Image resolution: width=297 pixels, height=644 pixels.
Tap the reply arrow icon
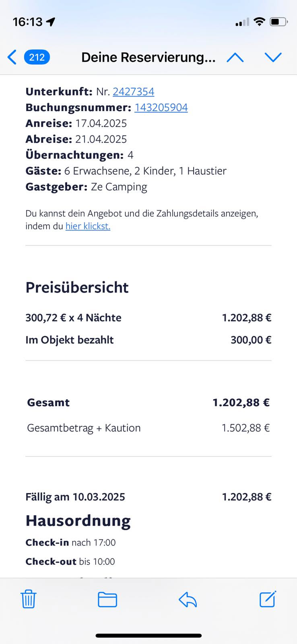tap(188, 600)
